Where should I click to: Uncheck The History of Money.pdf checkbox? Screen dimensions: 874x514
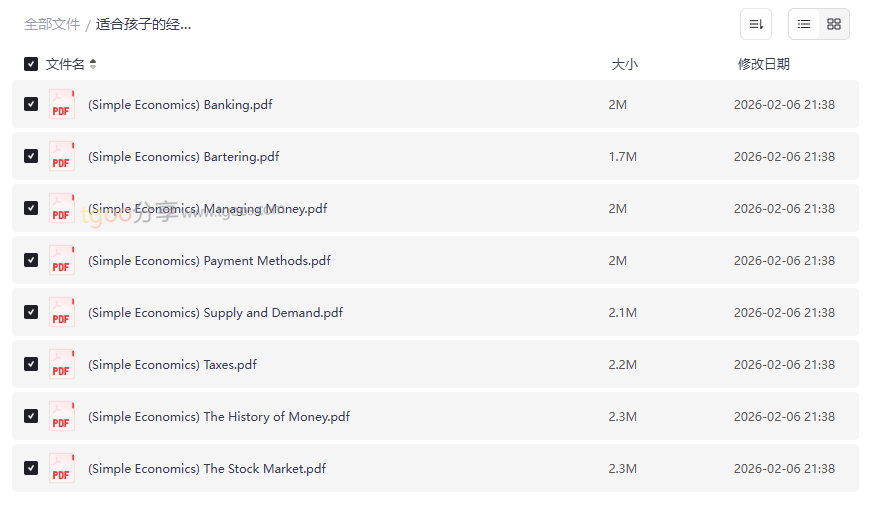[x=31, y=416]
